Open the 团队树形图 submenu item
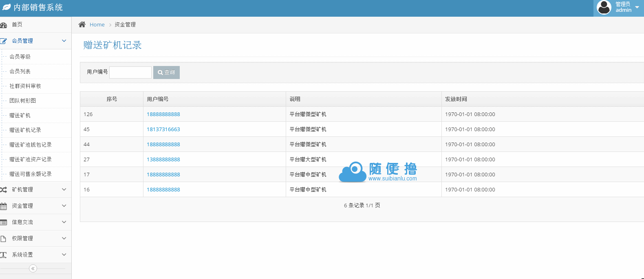644x279 pixels. tap(35, 101)
